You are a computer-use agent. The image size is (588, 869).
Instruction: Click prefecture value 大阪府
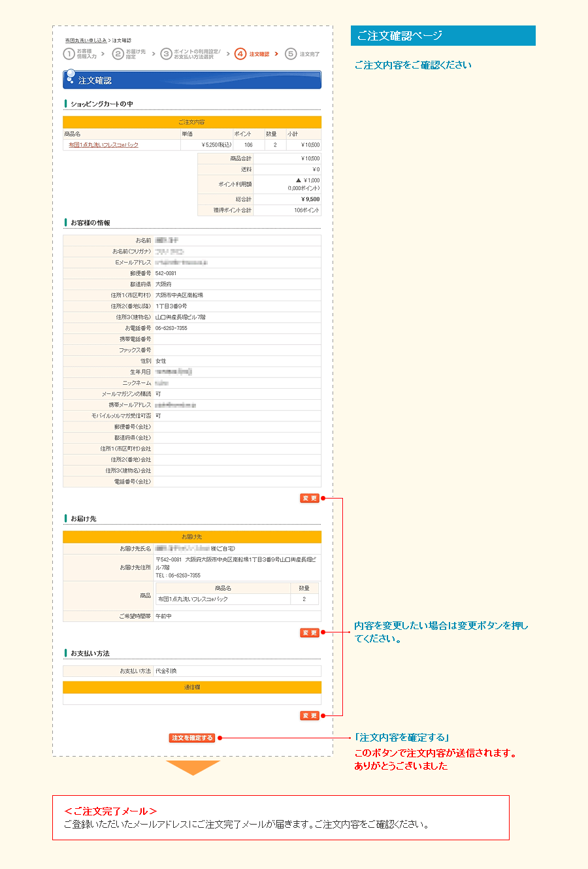pyautogui.click(x=163, y=284)
